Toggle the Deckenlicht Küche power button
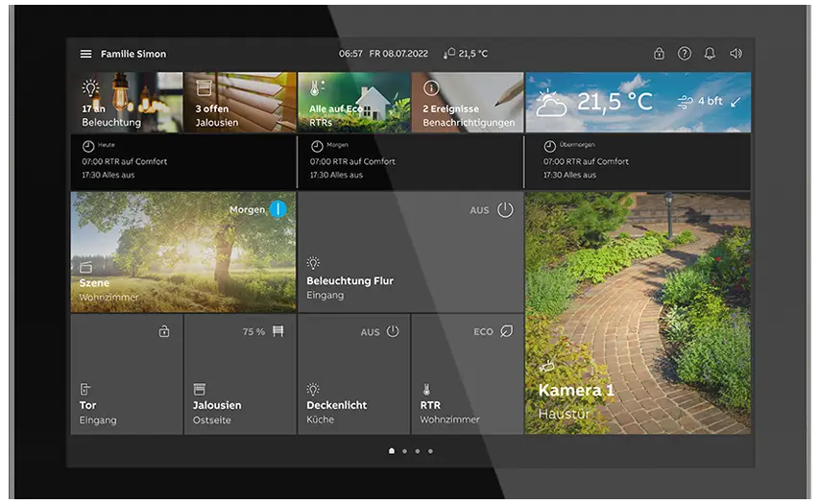The image size is (820, 504). coord(392,331)
